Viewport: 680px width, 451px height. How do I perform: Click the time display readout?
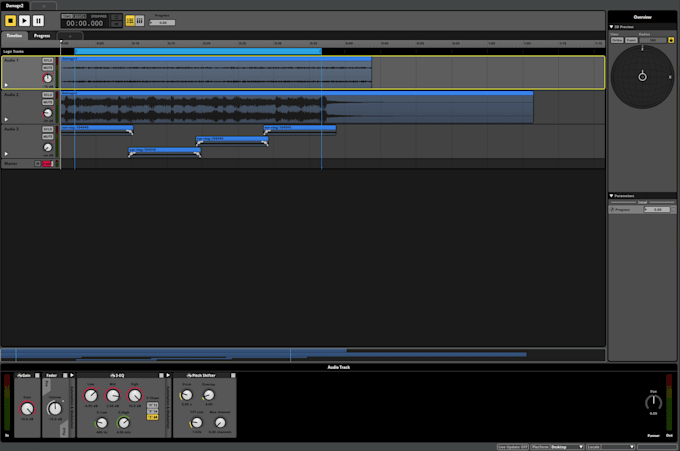[85, 23]
